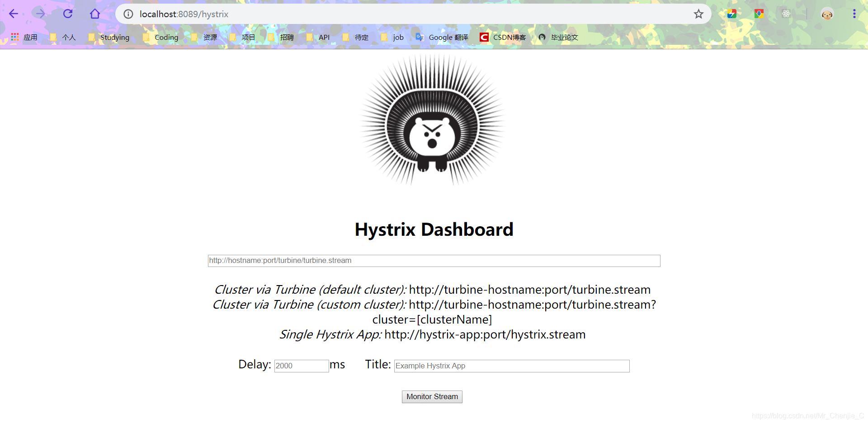This screenshot has width=868, height=424.
Task: Click the Monitor Stream button
Action: click(432, 397)
